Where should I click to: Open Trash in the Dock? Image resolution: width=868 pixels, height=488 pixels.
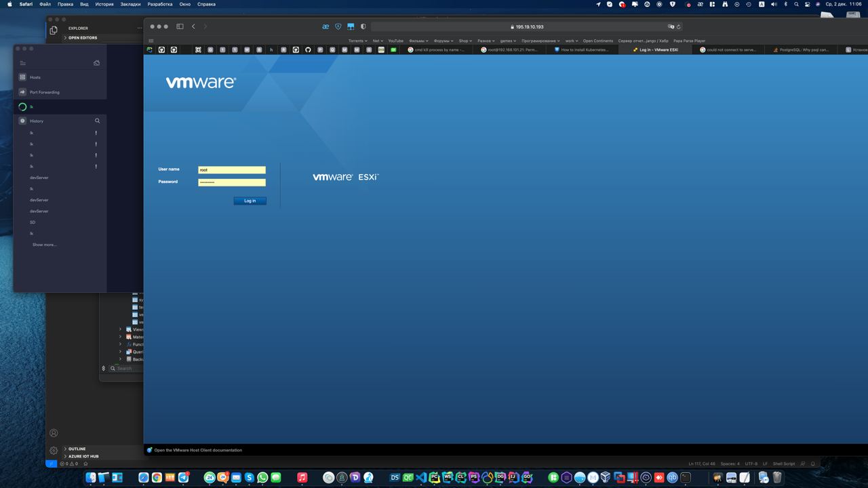(778, 478)
